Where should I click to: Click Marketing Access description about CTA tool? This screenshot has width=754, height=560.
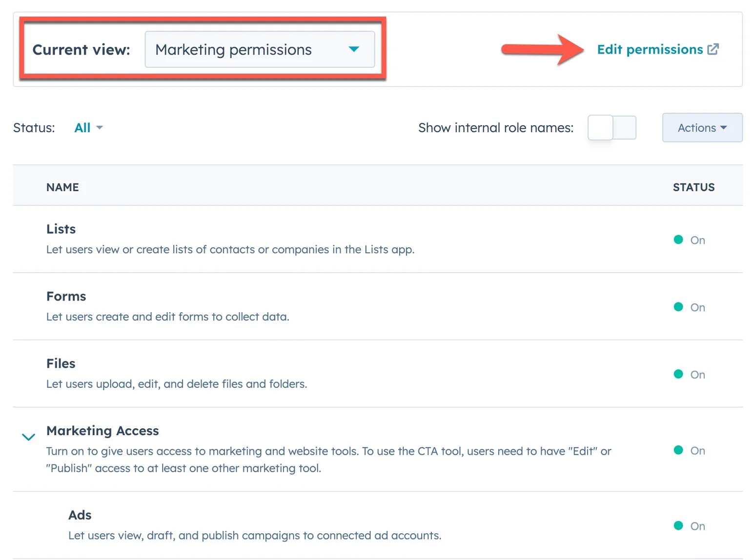tap(329, 460)
